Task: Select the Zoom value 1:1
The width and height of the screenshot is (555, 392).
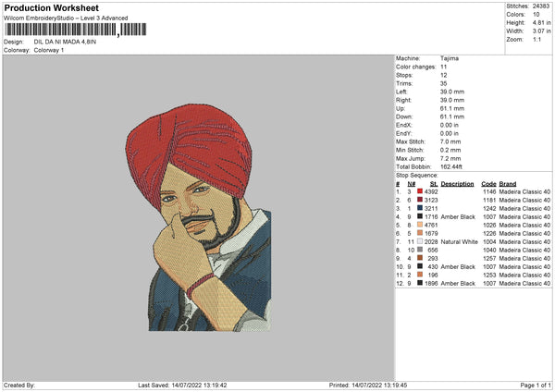Action: 536,40
